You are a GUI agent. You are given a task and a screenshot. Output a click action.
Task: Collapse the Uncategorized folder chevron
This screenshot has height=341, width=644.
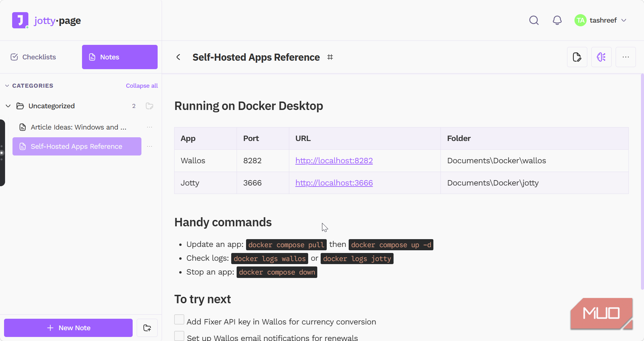point(8,106)
